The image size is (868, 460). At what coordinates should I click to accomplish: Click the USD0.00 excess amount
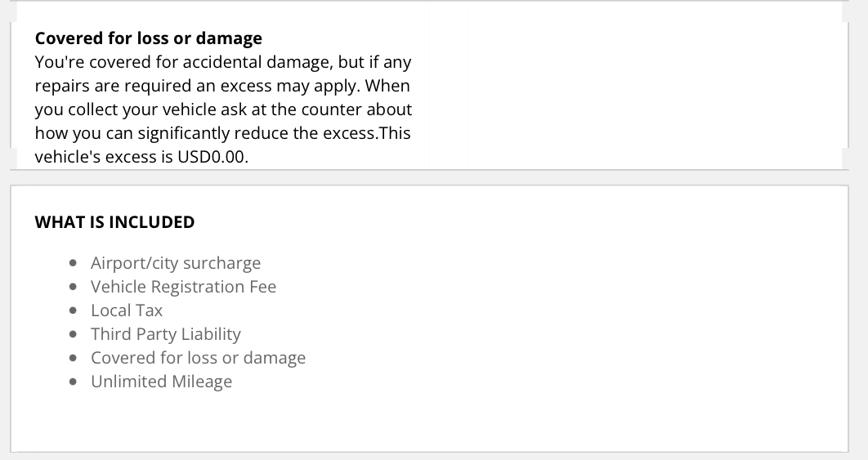click(x=212, y=157)
